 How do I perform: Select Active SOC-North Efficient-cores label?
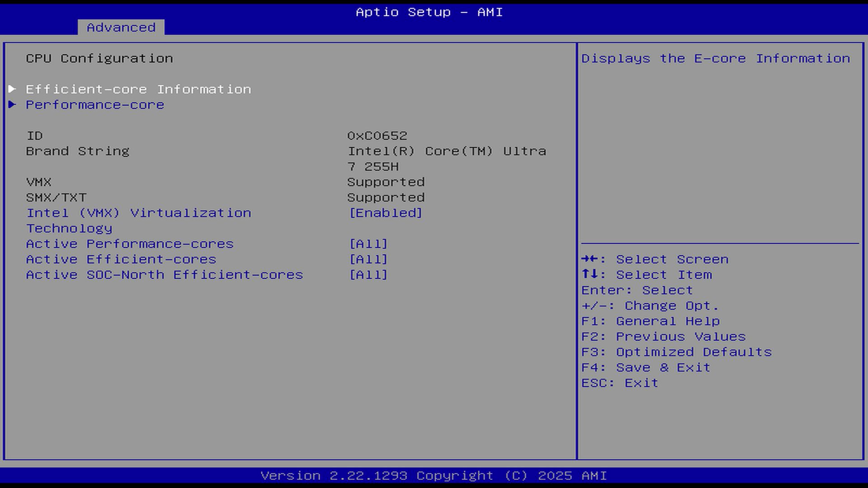click(165, 275)
